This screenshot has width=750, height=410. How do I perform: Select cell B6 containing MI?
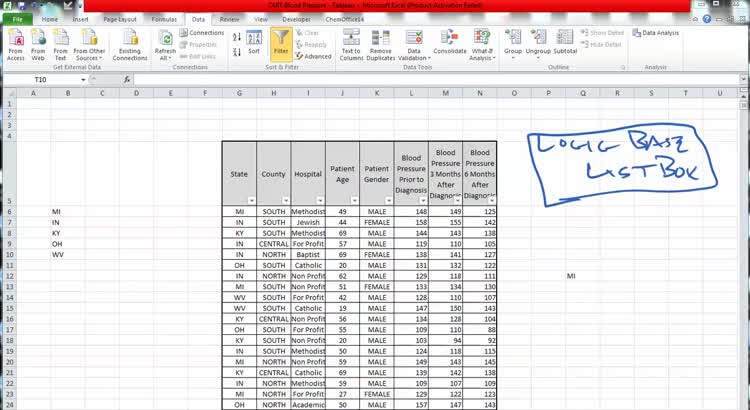tap(67, 211)
